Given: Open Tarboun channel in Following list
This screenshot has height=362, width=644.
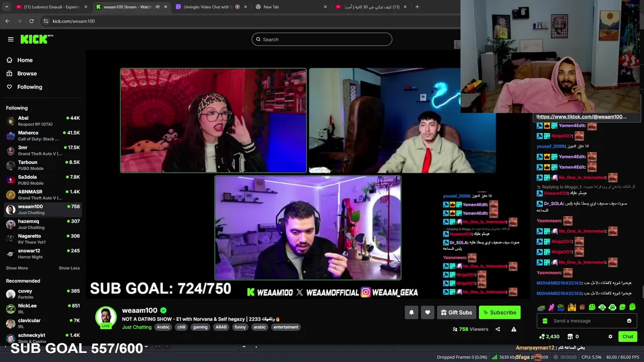Looking at the screenshot, I should tap(43, 165).
